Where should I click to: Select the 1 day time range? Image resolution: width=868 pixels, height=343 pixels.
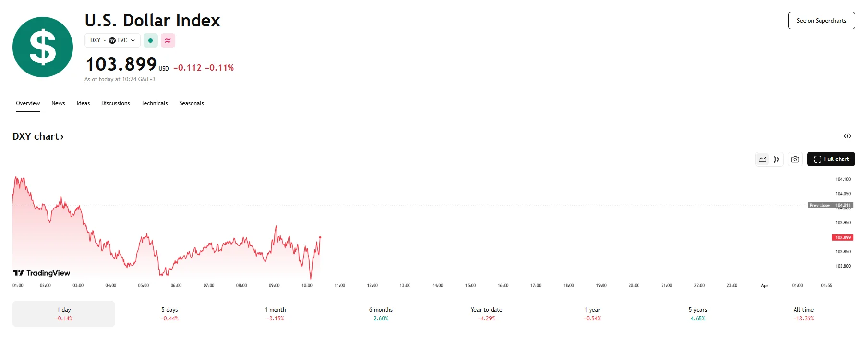[64, 314]
